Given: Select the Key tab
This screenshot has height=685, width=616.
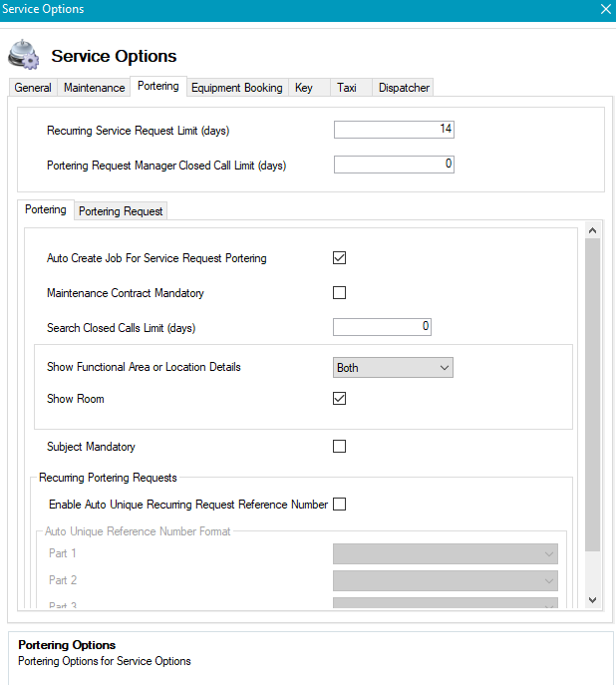Looking at the screenshot, I should pyautogui.click(x=304, y=88).
